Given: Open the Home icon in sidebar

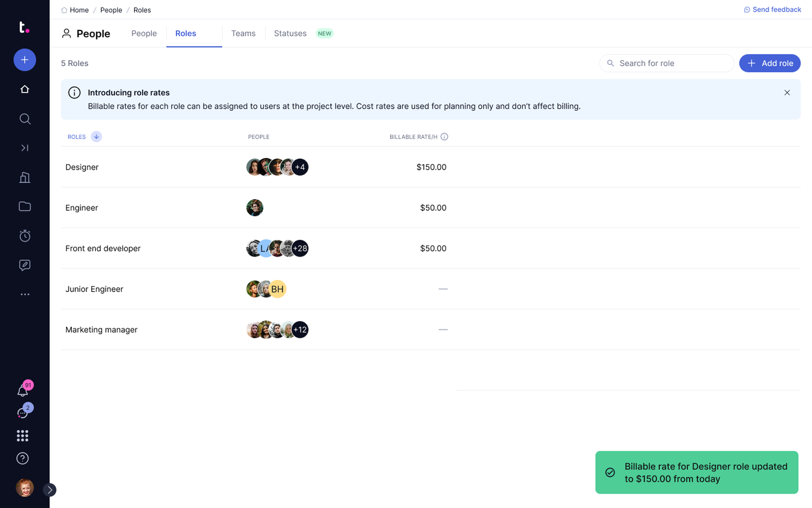Looking at the screenshot, I should click(24, 89).
